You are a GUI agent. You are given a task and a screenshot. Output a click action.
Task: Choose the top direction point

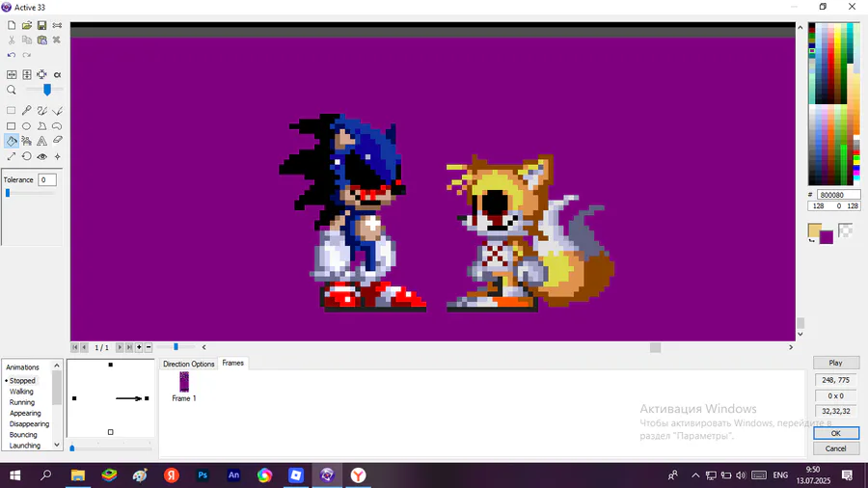111,365
